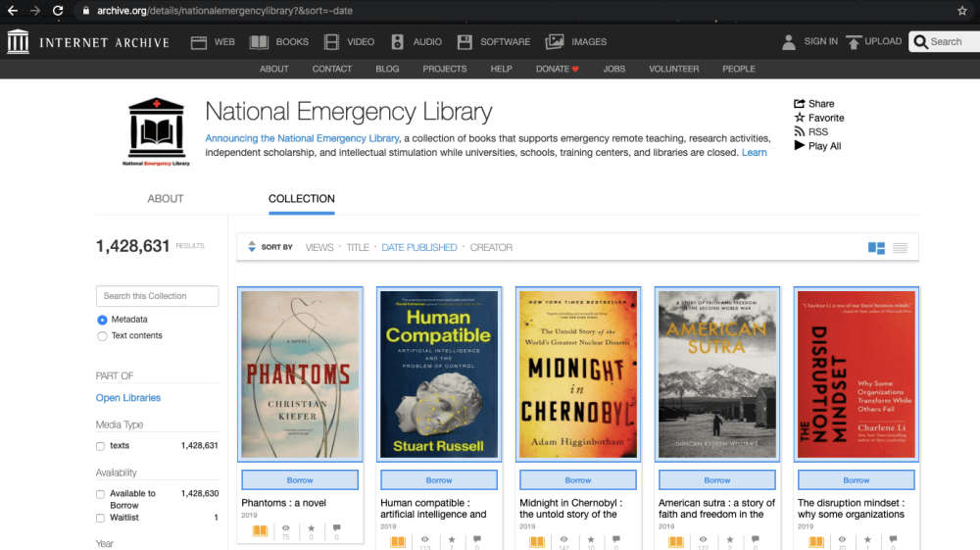Select the Text contents radio button
The image size is (980, 550).
click(x=102, y=336)
